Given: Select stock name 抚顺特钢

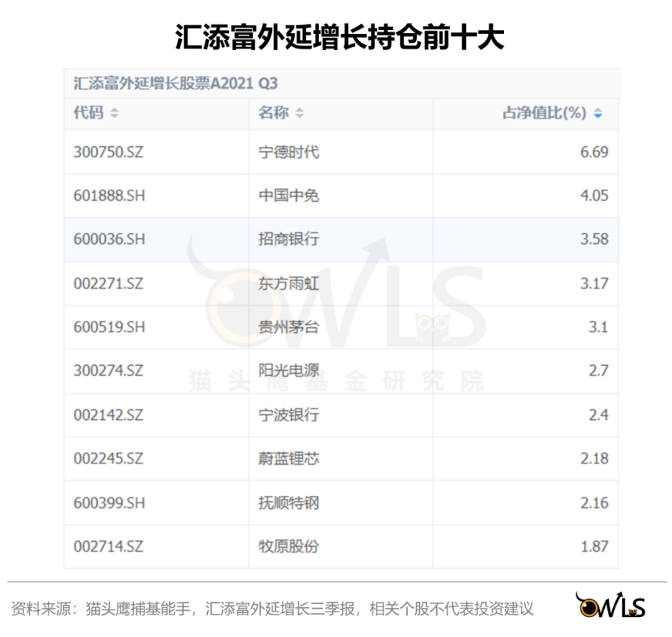Looking at the screenshot, I should [289, 503].
